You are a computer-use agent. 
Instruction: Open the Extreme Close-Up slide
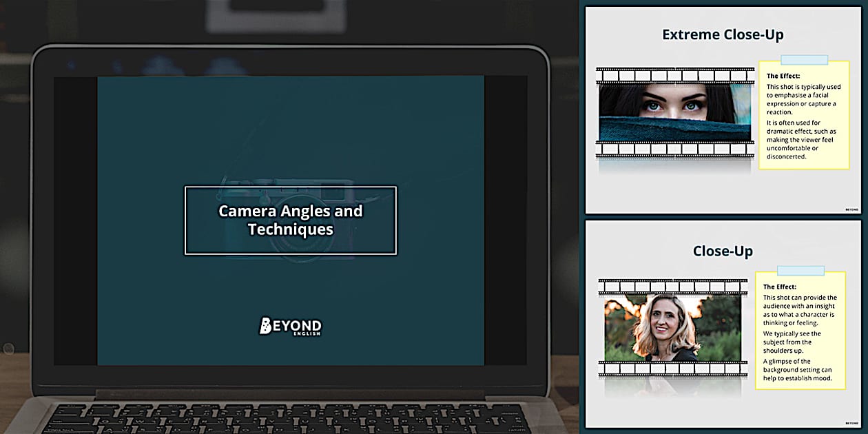pyautogui.click(x=723, y=107)
